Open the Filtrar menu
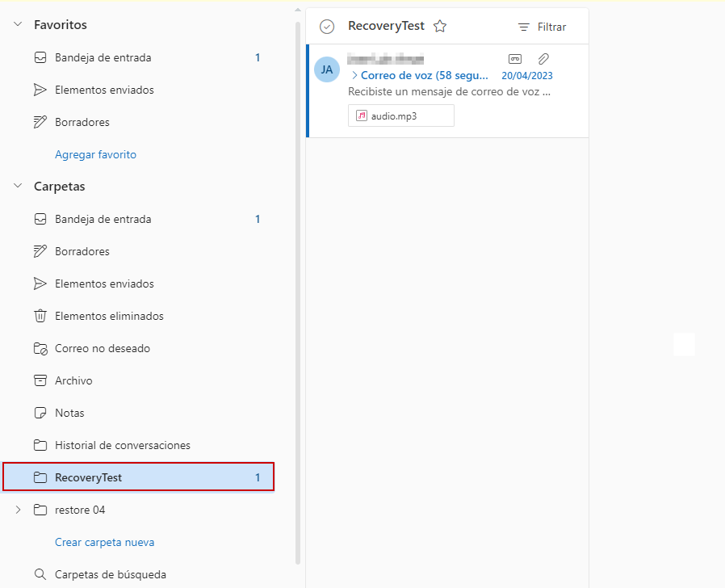Image resolution: width=725 pixels, height=588 pixels. (543, 27)
